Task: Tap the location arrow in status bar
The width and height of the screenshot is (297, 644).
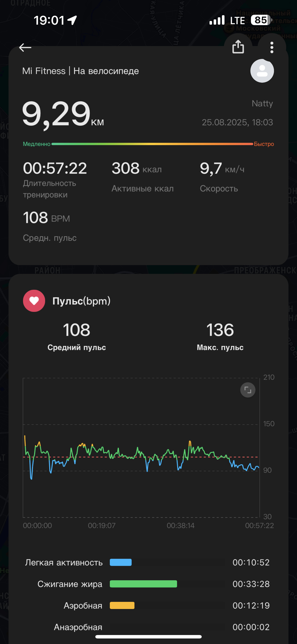Action: 73,20
